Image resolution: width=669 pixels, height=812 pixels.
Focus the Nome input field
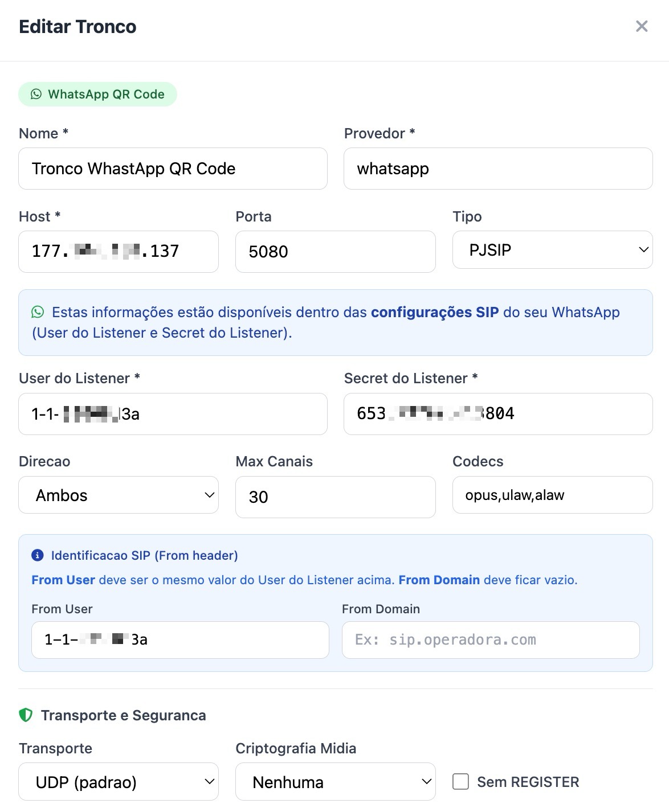point(173,169)
